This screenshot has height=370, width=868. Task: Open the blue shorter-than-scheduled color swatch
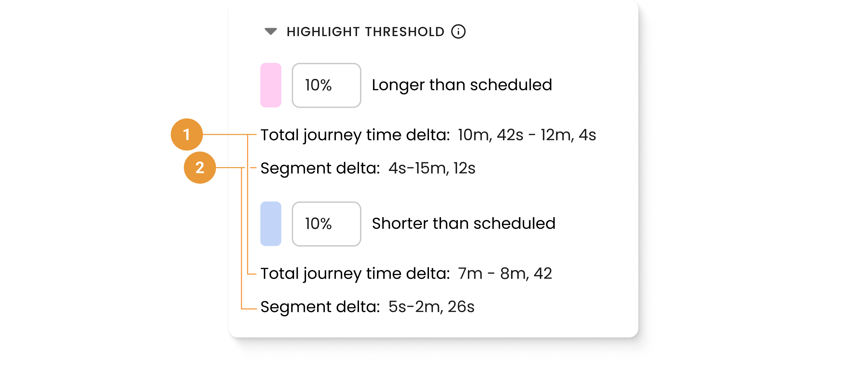pos(271,223)
